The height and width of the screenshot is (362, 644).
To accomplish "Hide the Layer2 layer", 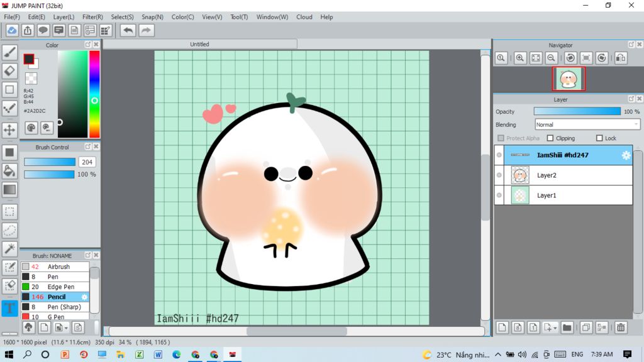I will pos(499,175).
